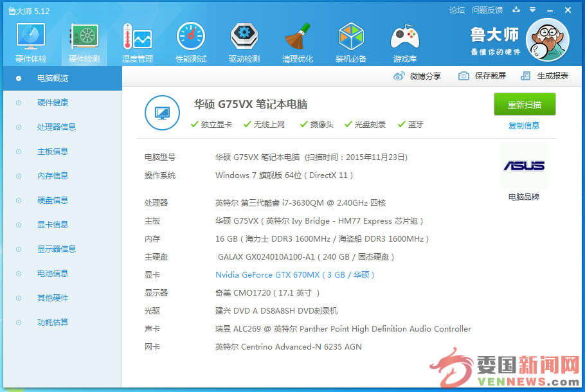The width and height of the screenshot is (585, 392).
Task: Click the ASUS brand logo
Action: click(x=524, y=166)
